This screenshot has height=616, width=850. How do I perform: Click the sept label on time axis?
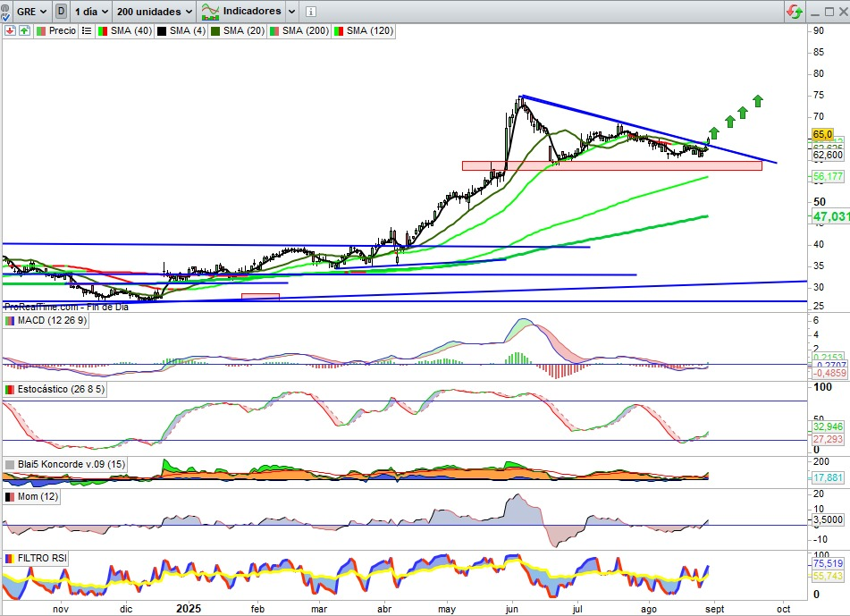(x=714, y=610)
